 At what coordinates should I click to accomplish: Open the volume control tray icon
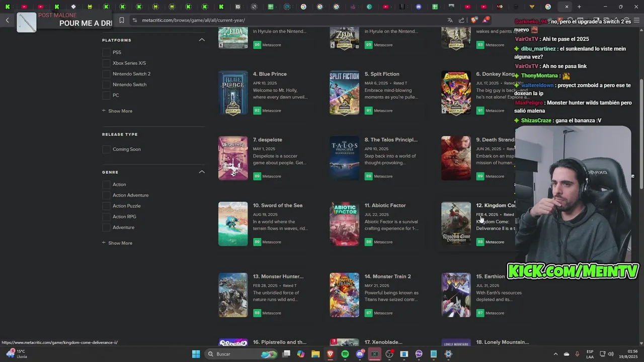click(611, 354)
